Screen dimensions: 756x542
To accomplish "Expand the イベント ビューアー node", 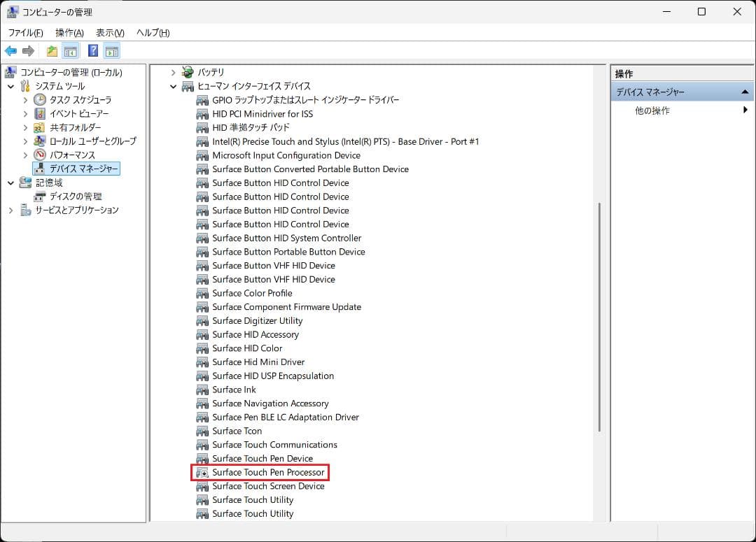I will [x=26, y=114].
